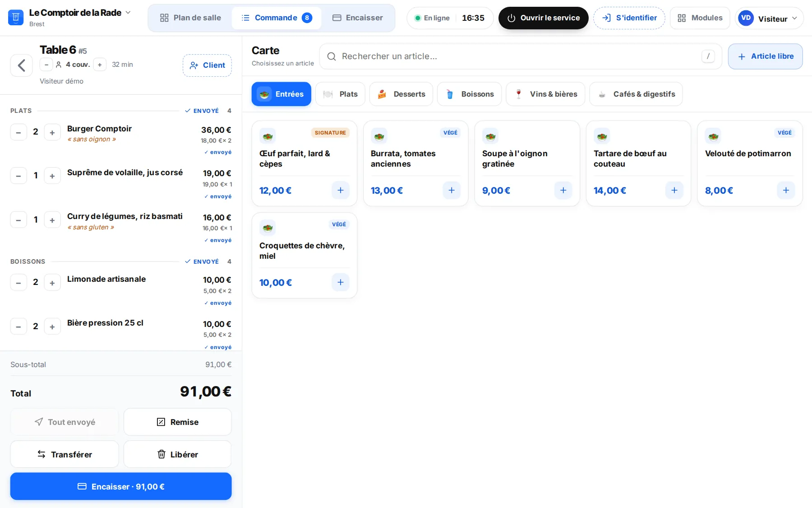The image size is (812, 508).
Task: Increase number of couverts with plus
Action: click(x=100, y=65)
